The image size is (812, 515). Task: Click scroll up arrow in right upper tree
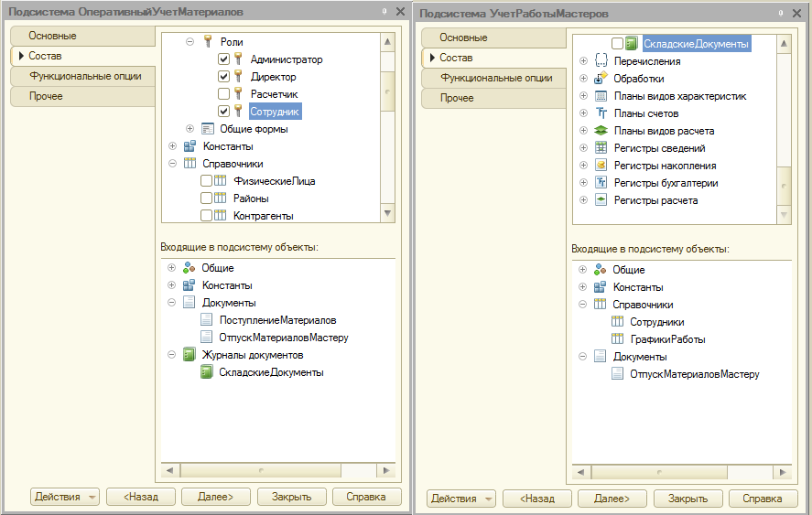tap(784, 44)
